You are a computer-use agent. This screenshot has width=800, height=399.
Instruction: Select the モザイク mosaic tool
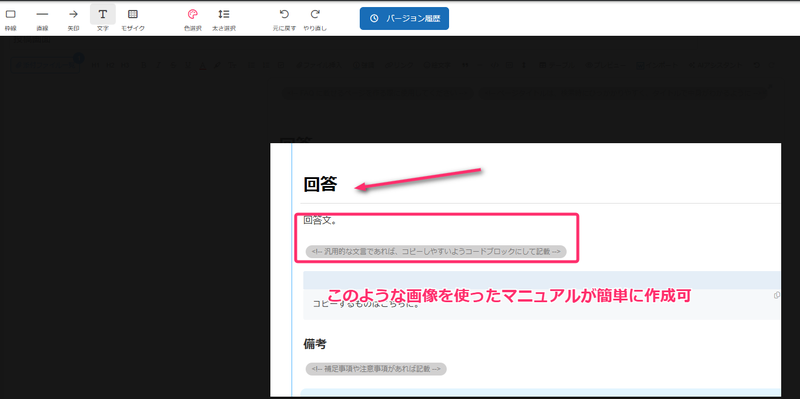pos(133,18)
